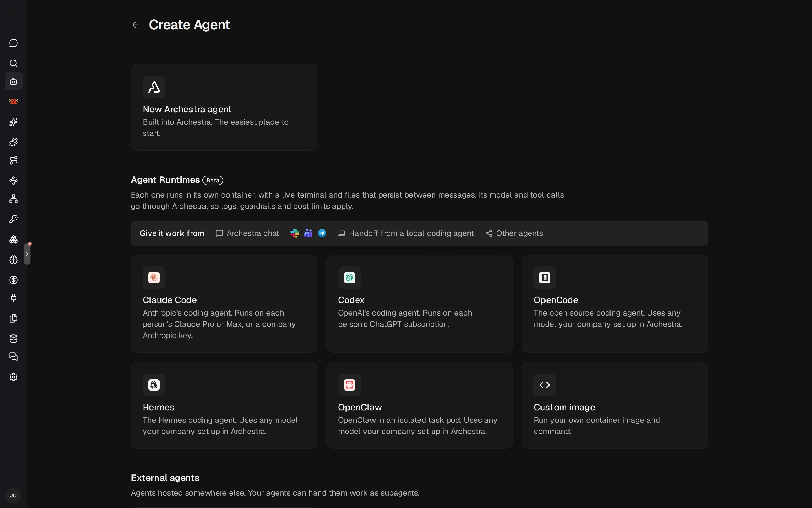Select the OpenCode runtime card
This screenshot has height=508, width=812.
point(615,303)
